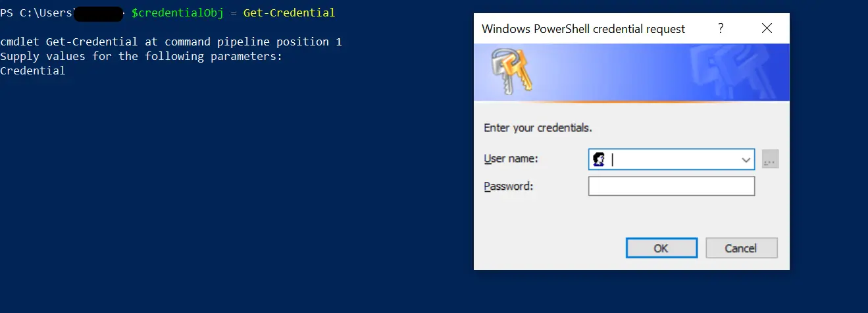Click the 'Password:' label
Image resolution: width=868 pixels, height=313 pixels.
[x=508, y=186]
